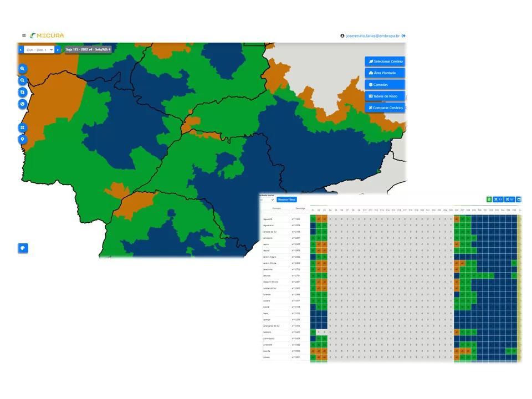This screenshot has width=532, height=399.
Task: Expand the initial decêndio dropdown above table
Action: point(268,199)
